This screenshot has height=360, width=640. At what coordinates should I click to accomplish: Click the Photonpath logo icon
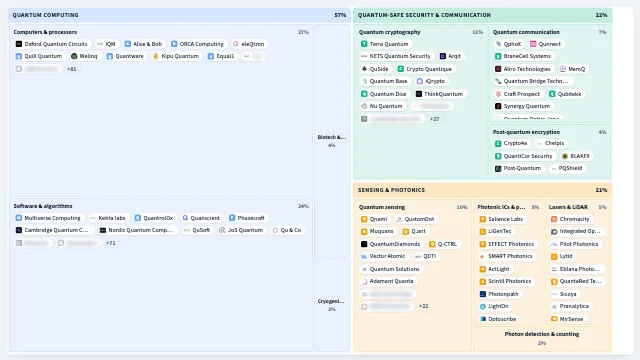482,294
